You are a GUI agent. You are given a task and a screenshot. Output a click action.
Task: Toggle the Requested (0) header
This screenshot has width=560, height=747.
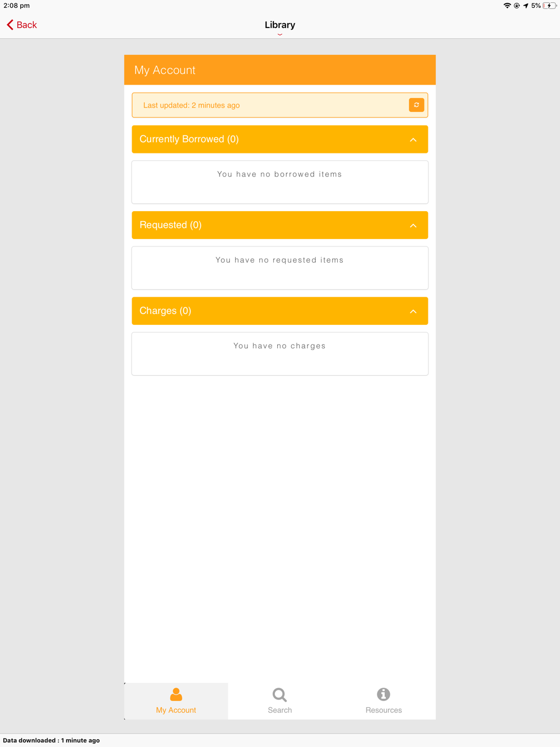point(280,225)
